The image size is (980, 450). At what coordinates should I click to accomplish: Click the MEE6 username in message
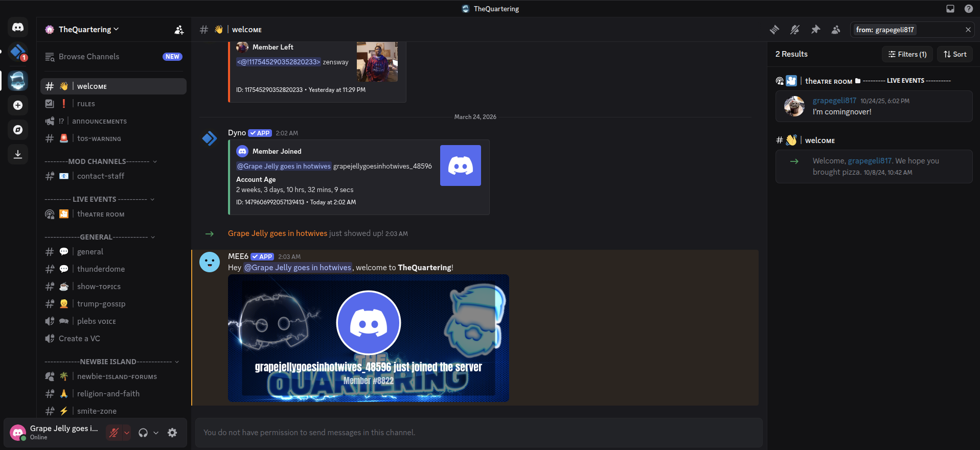[x=238, y=256]
